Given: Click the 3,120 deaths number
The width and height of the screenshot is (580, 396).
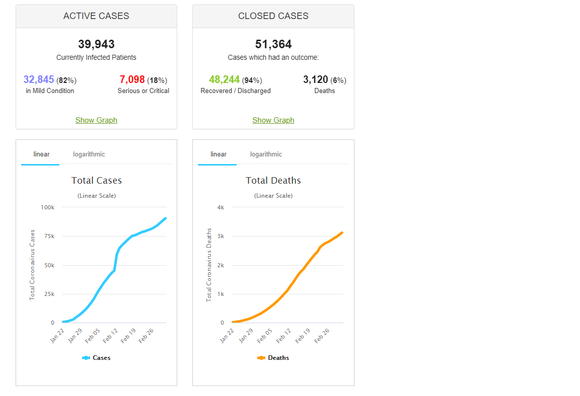Looking at the screenshot, I should (316, 79).
